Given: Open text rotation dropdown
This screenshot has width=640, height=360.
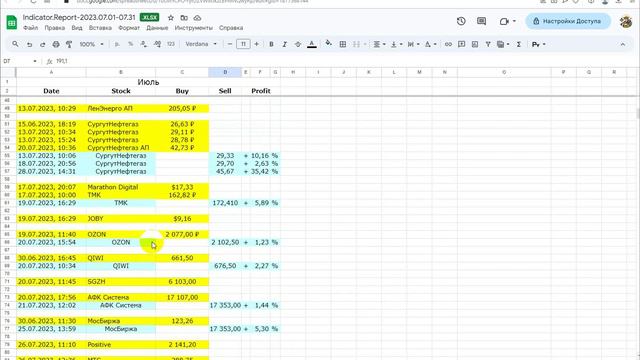Looking at the screenshot, I should pyautogui.click(x=430, y=44).
